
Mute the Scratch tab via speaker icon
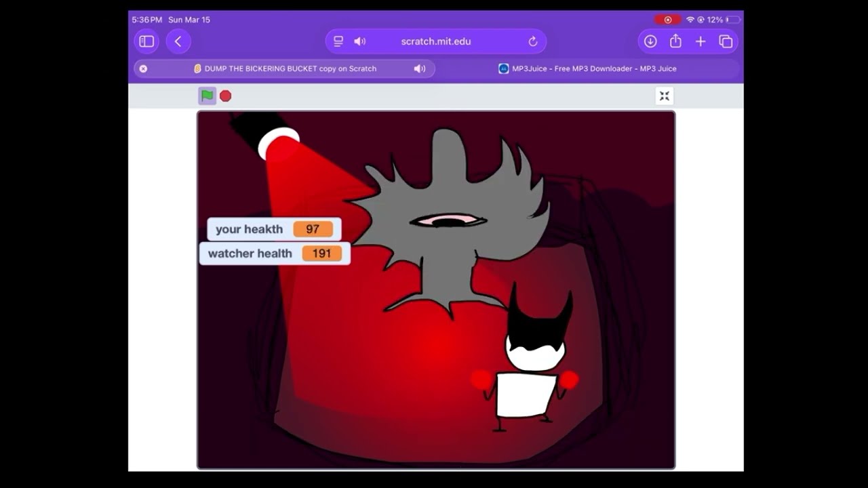(420, 68)
